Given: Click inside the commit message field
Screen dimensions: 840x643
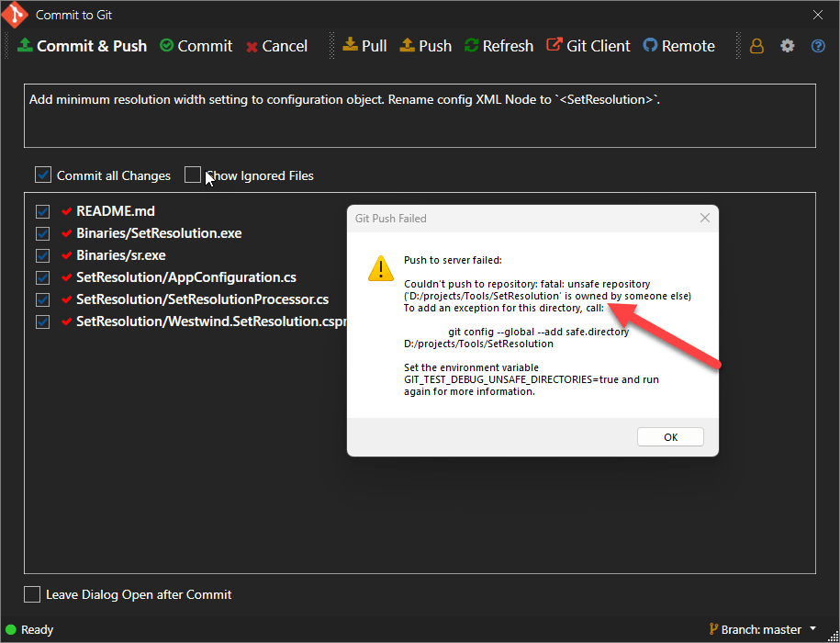Looking at the screenshot, I should click(x=419, y=116).
